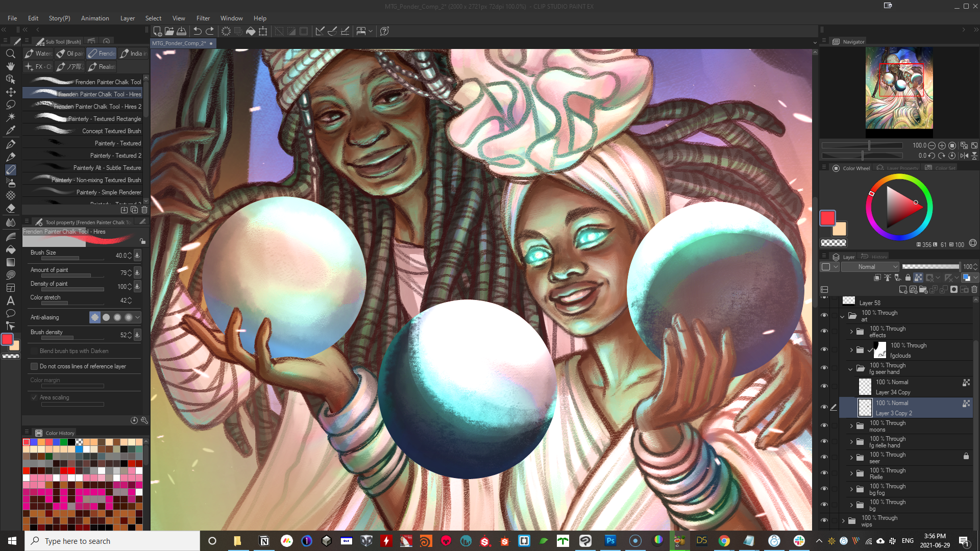This screenshot has height=551, width=980.
Task: Toggle visibility of the moons folder
Action: point(824,425)
